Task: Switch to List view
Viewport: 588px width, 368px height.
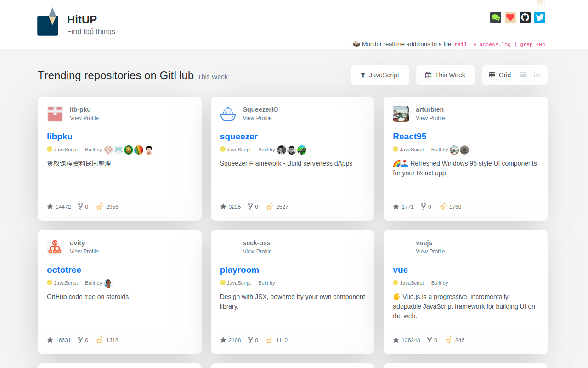Action: pyautogui.click(x=530, y=75)
